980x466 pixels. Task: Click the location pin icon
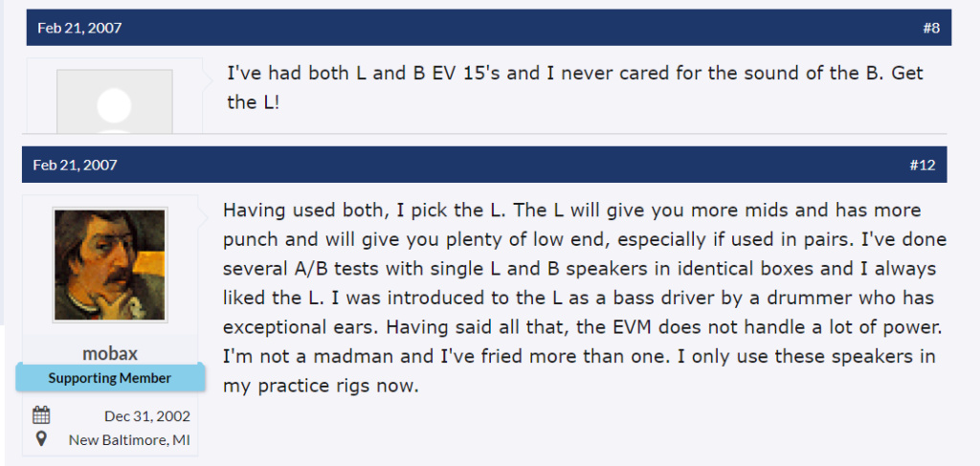click(x=41, y=439)
